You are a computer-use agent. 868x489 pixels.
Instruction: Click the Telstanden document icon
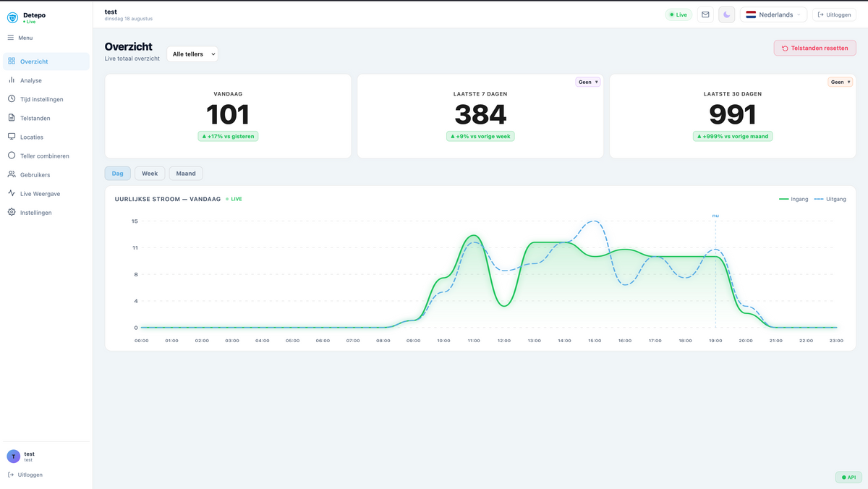point(12,118)
